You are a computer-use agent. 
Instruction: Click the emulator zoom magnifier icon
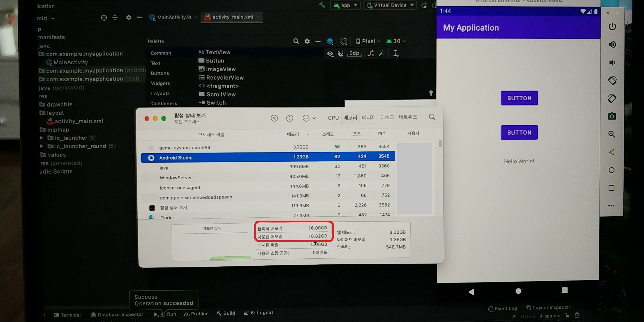(x=612, y=134)
